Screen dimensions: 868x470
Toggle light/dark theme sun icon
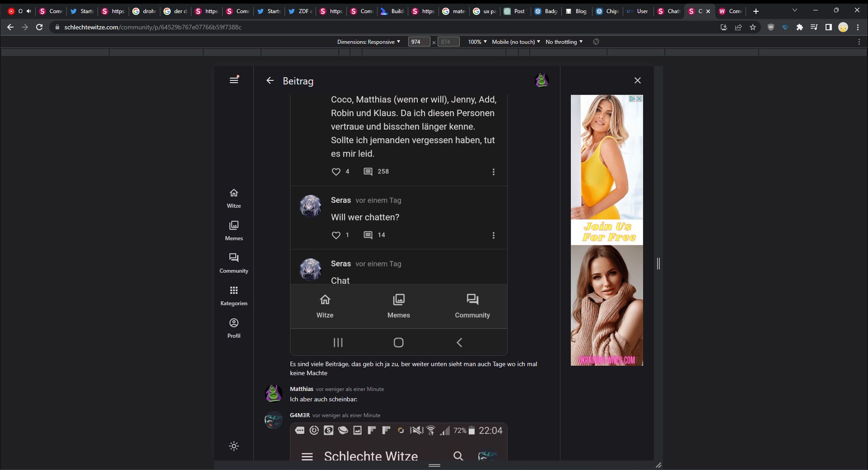click(234, 446)
